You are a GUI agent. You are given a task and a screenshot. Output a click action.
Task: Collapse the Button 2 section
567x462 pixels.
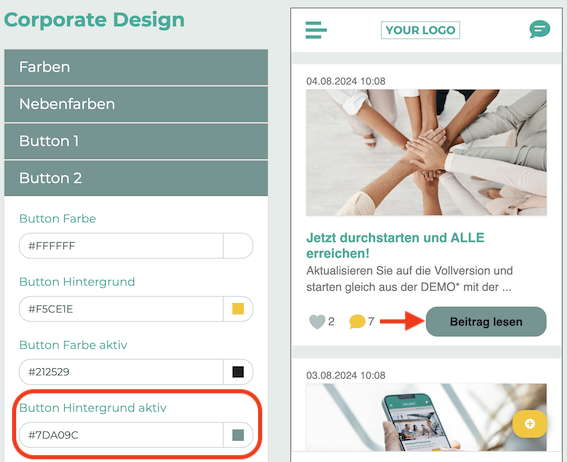tap(136, 178)
